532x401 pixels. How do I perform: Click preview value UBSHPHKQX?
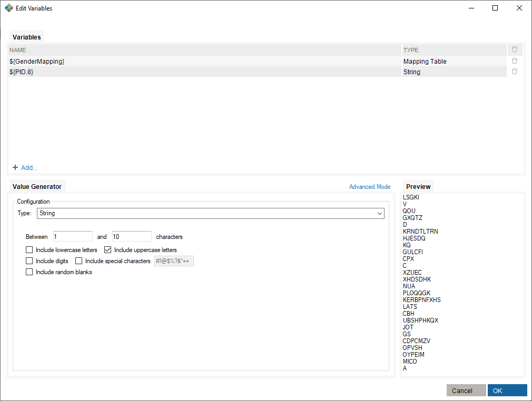420,320
